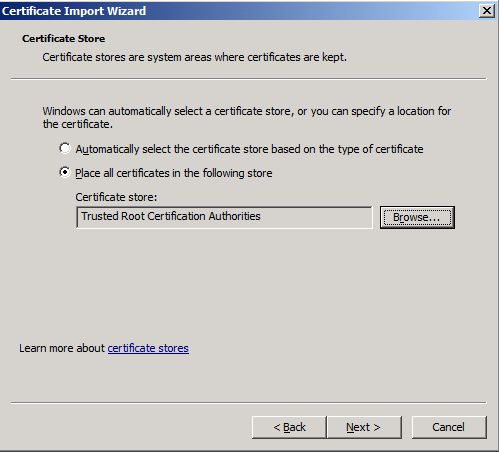This screenshot has width=499, height=452.
Task: Open the certificate stores help link
Action: (148, 348)
